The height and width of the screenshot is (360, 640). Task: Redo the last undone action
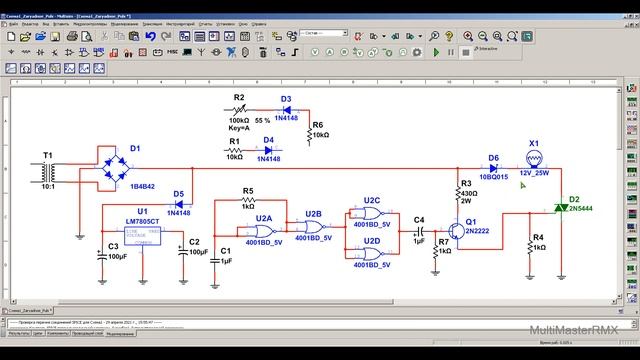click(166, 37)
